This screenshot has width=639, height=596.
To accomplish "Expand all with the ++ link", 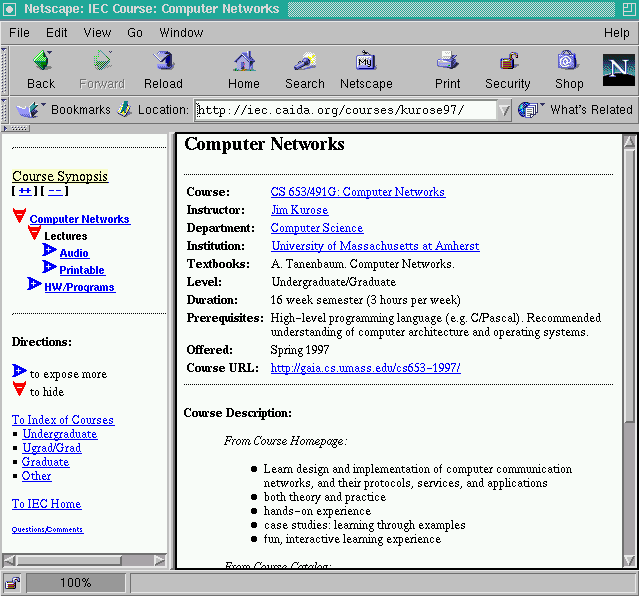I will tap(25, 191).
